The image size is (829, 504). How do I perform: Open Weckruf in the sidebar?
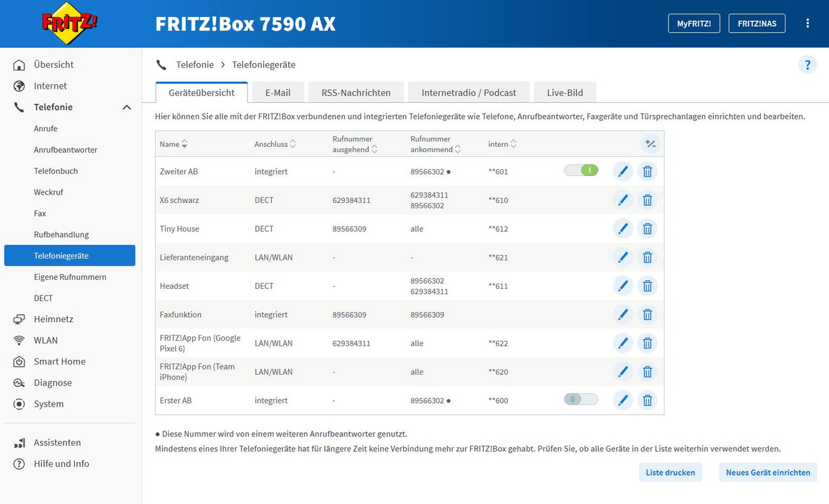click(49, 192)
